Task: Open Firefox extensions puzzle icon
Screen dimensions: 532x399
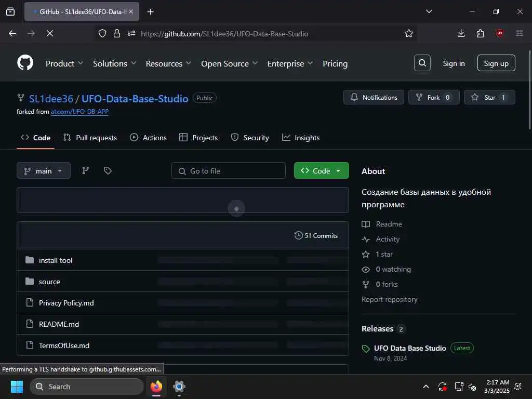Action: pyautogui.click(x=480, y=33)
